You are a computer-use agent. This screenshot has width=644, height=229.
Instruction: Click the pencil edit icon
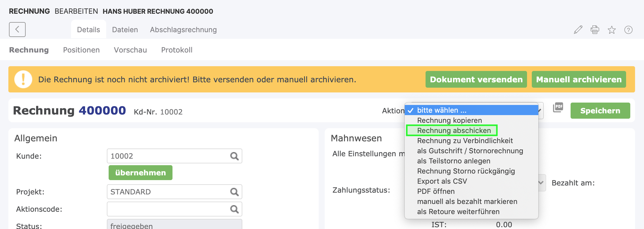[578, 30]
